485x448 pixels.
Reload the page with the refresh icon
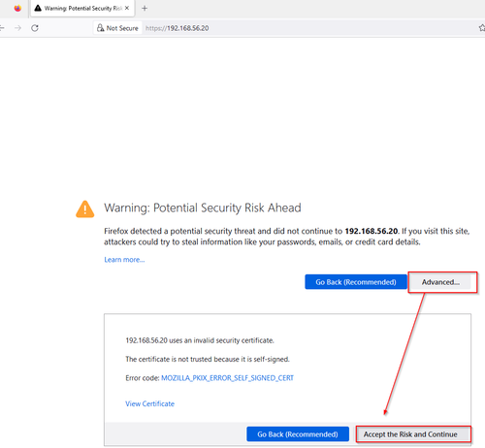35,28
